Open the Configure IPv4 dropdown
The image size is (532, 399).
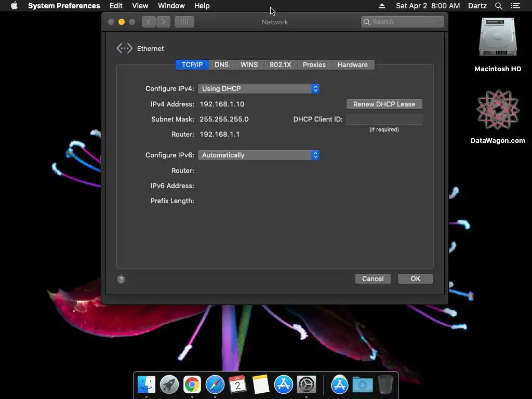point(259,88)
